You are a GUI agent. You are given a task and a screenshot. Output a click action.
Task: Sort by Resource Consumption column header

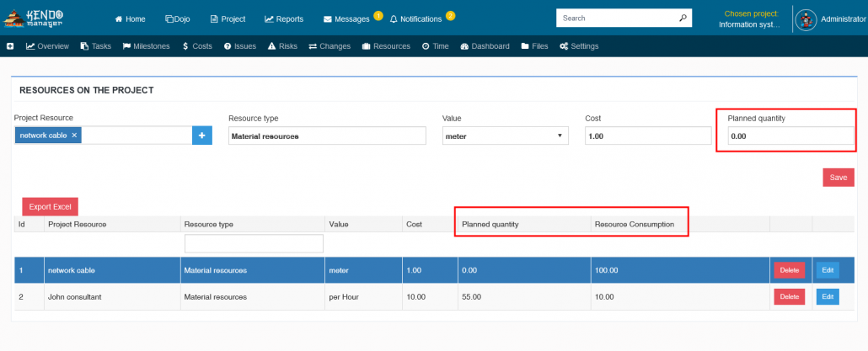click(635, 225)
